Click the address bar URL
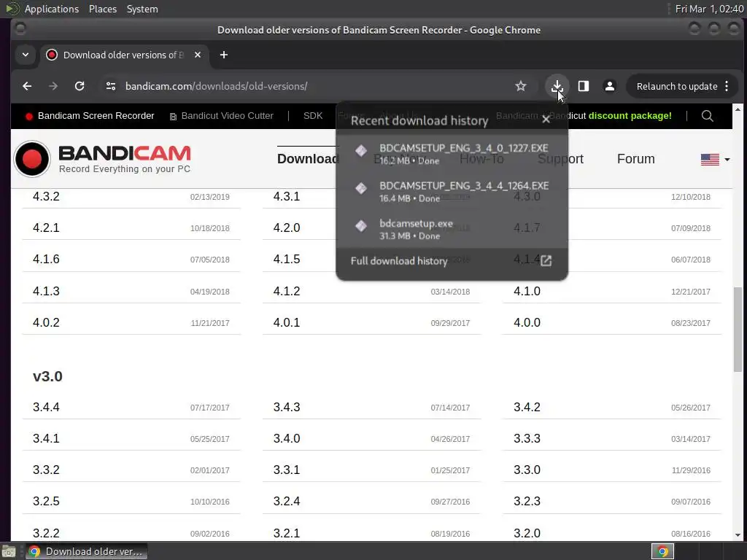The width and height of the screenshot is (747, 560). tap(216, 86)
